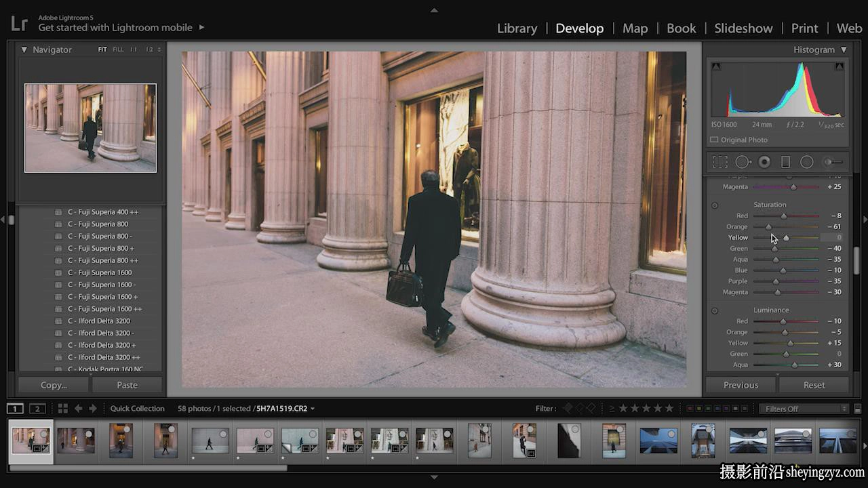The height and width of the screenshot is (488, 868).
Task: Toggle the filter lock switch
Action: click(x=857, y=409)
